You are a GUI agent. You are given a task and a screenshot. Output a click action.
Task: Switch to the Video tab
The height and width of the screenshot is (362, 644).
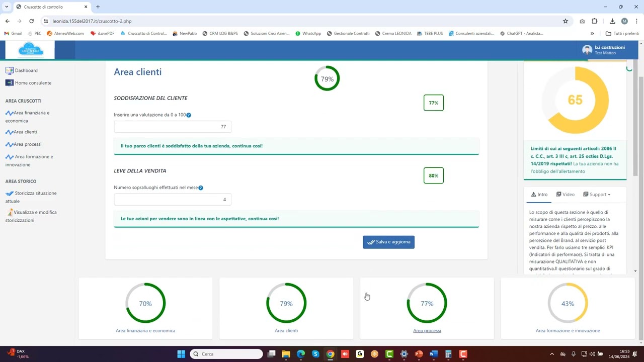coord(565,195)
